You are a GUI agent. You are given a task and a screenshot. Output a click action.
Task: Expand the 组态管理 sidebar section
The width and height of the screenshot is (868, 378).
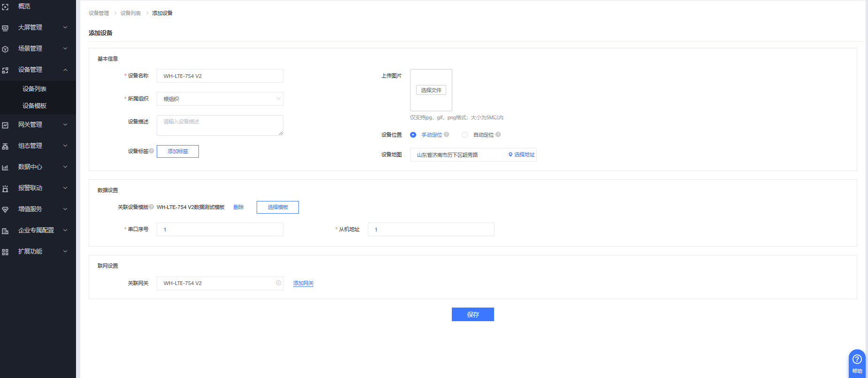click(65, 146)
